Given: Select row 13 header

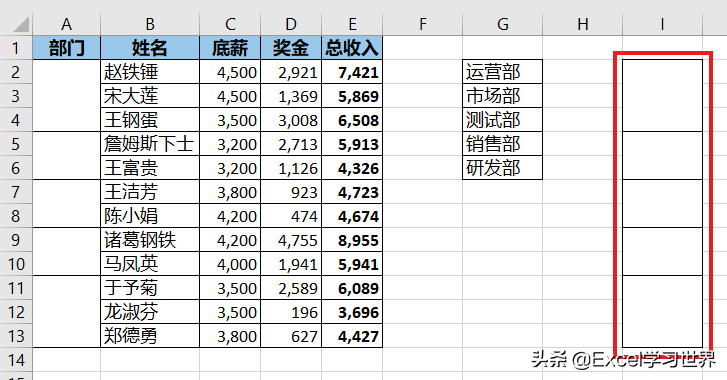Looking at the screenshot, I should 16,336.
